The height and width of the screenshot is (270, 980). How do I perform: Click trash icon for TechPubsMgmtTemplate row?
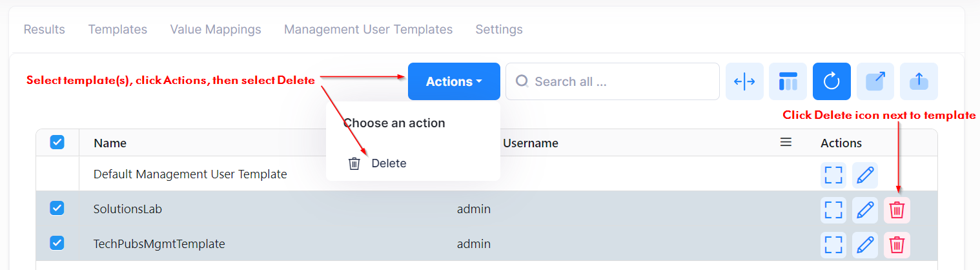(x=897, y=245)
